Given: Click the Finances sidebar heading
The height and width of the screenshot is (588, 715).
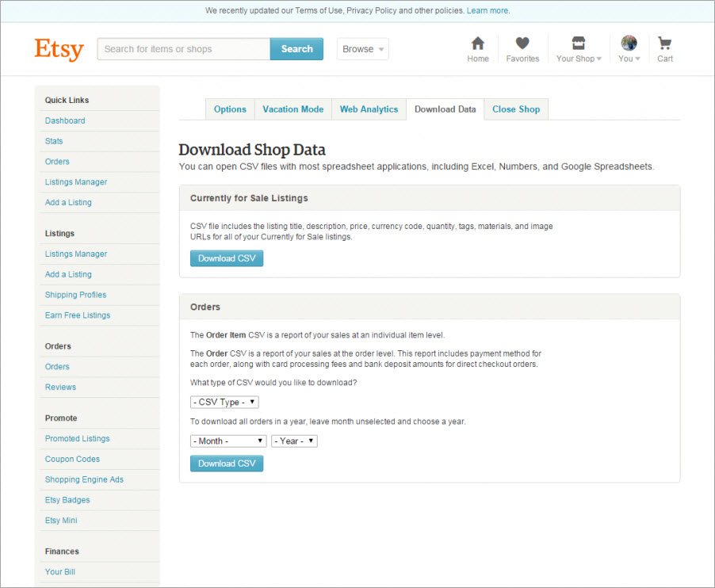Looking at the screenshot, I should click(x=62, y=552).
